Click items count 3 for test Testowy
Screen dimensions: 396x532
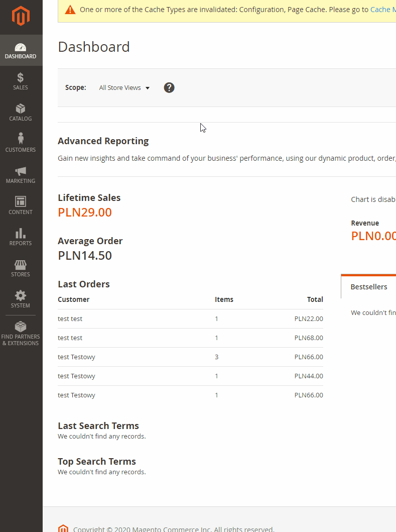coord(217,357)
